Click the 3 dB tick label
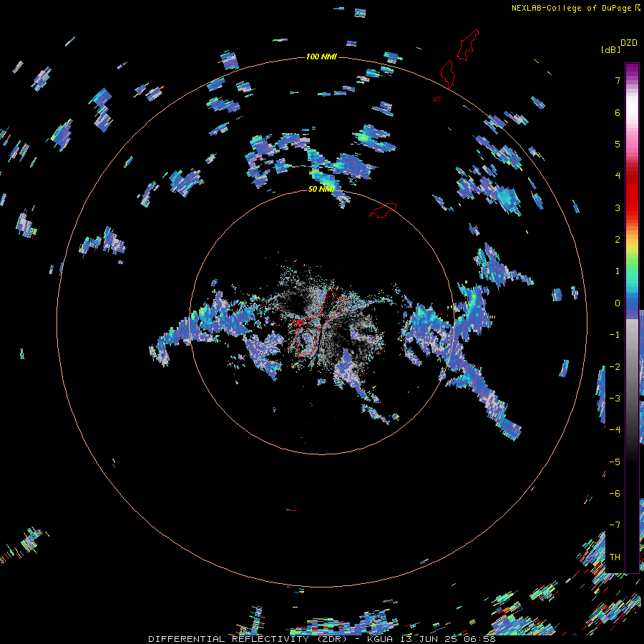This screenshot has height=644, width=644. [x=618, y=208]
